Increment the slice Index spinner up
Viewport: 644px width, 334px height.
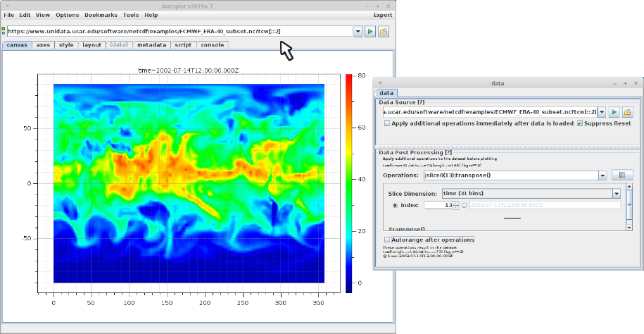pos(455,203)
